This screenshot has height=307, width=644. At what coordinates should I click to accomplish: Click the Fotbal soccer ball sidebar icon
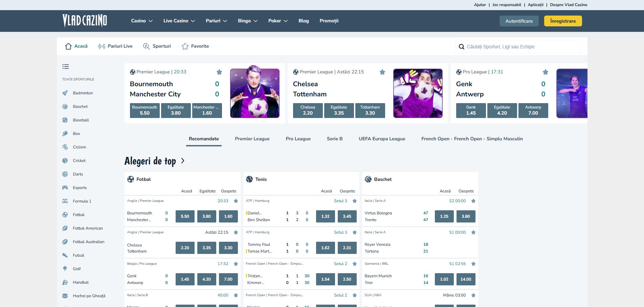(65, 215)
